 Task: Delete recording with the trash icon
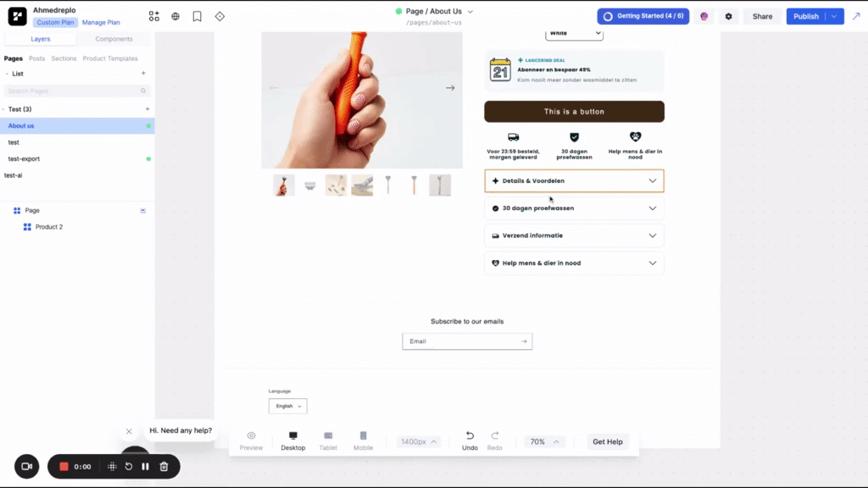pos(164,466)
